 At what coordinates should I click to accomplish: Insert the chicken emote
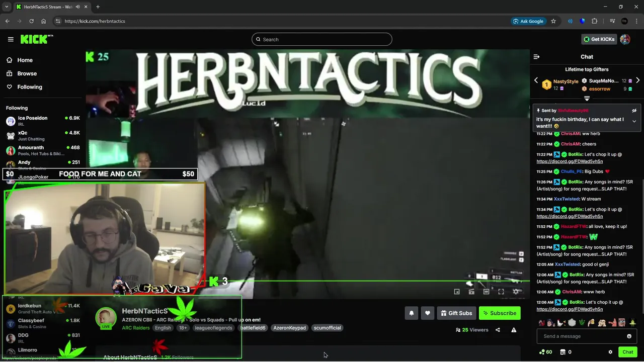click(x=561, y=323)
